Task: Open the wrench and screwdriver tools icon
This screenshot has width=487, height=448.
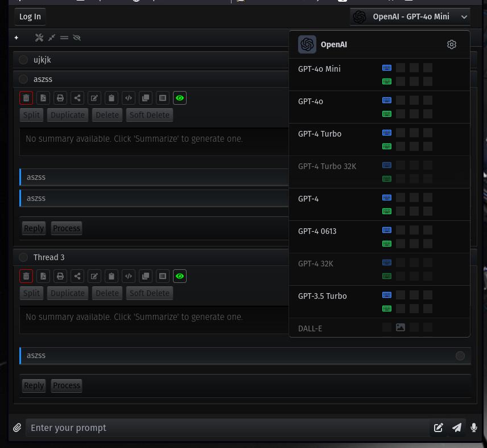Action: pos(39,38)
